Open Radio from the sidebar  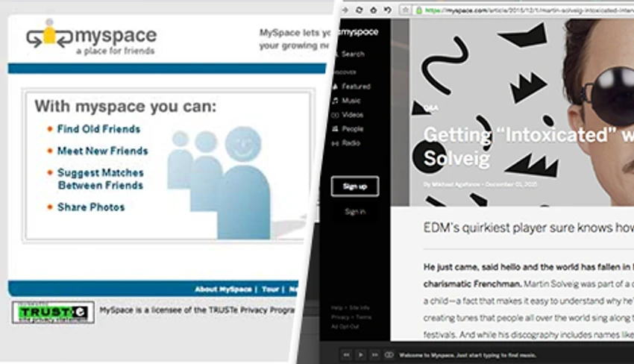pos(346,143)
